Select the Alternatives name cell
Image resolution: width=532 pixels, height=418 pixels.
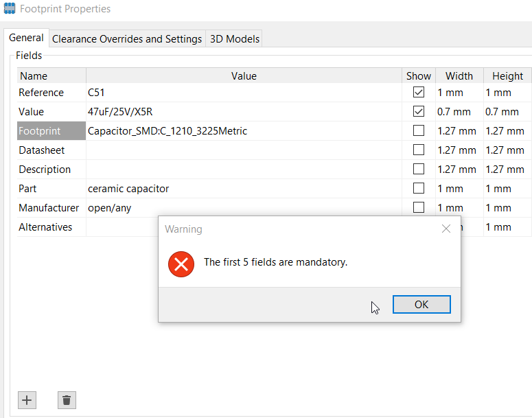[51, 227]
